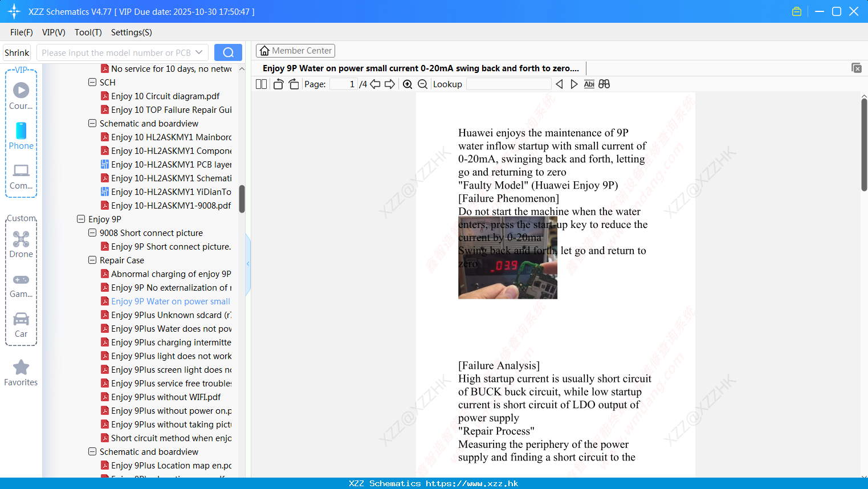Collapse the Enjoy 9P node
Image resolution: width=868 pixels, height=489 pixels.
click(x=81, y=219)
